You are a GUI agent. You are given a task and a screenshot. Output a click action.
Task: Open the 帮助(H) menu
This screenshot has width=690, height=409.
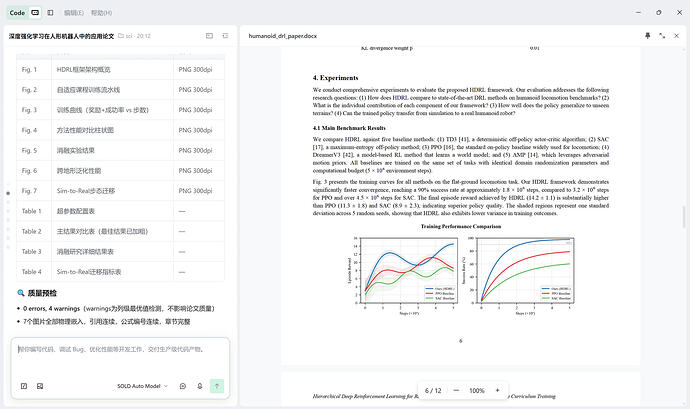click(102, 13)
